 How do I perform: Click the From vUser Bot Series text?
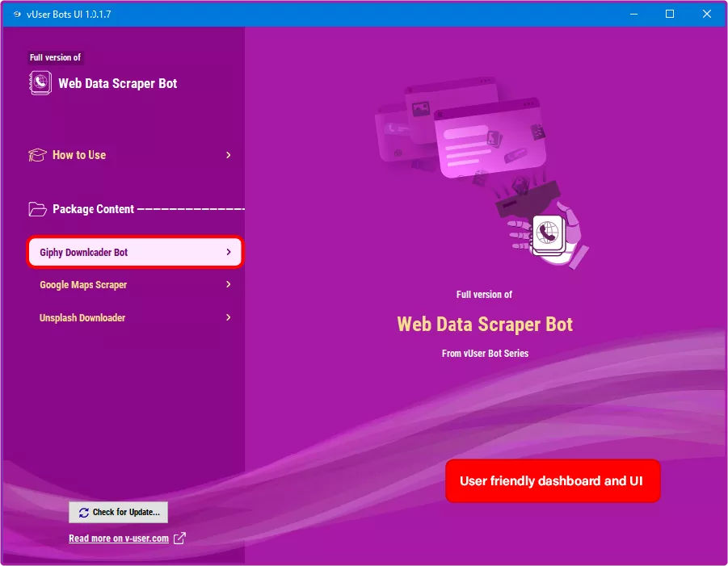(485, 354)
